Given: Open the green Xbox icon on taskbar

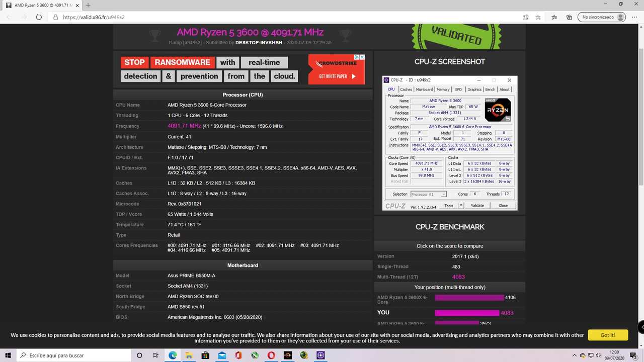Looking at the screenshot, I should (255, 355).
